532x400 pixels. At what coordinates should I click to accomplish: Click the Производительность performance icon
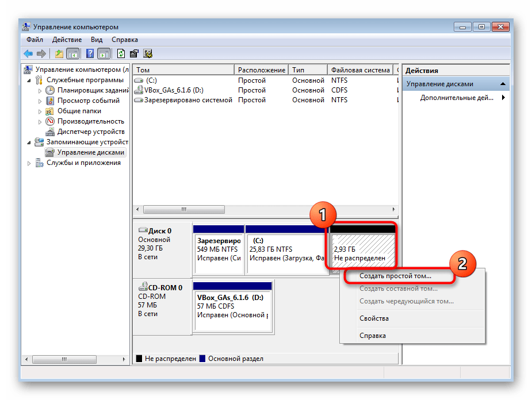click(50, 121)
